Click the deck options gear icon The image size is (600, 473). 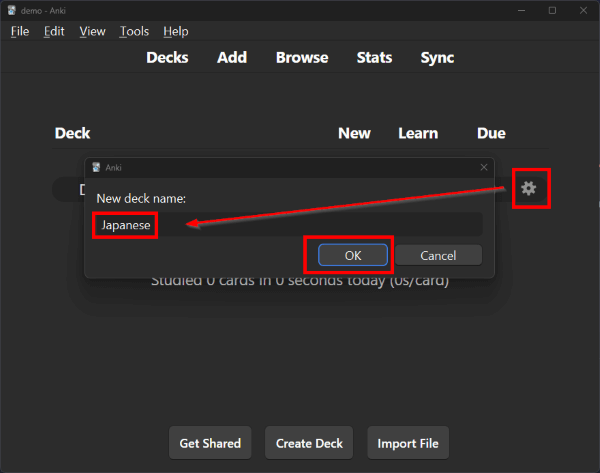point(528,188)
